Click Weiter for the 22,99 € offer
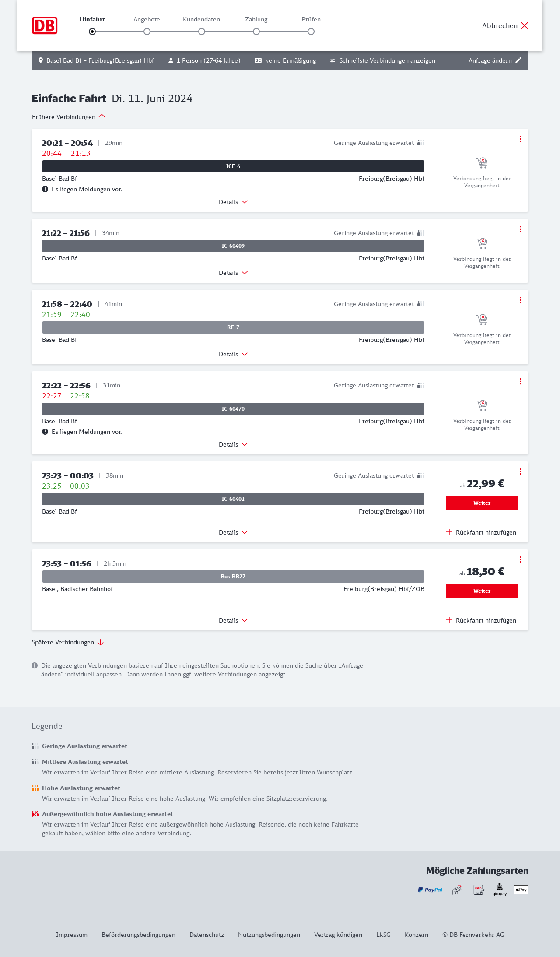The height and width of the screenshot is (957, 560). pyautogui.click(x=482, y=503)
